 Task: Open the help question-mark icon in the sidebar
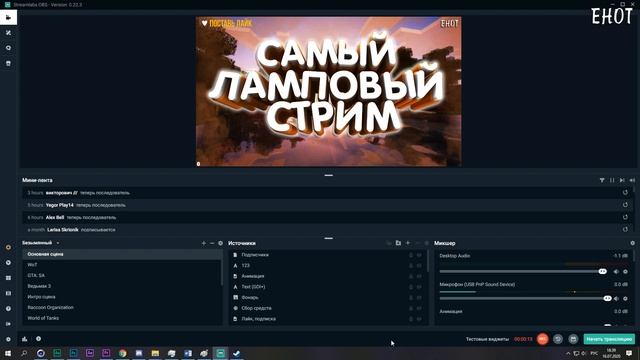click(x=8, y=309)
